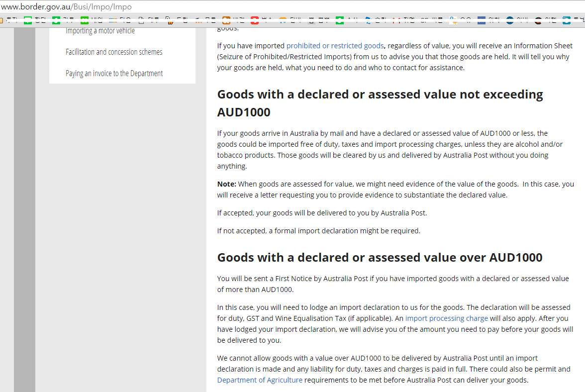The height and width of the screenshot is (392, 585).
Task: Open the blank page icon bookmark
Action: click(x=141, y=20)
